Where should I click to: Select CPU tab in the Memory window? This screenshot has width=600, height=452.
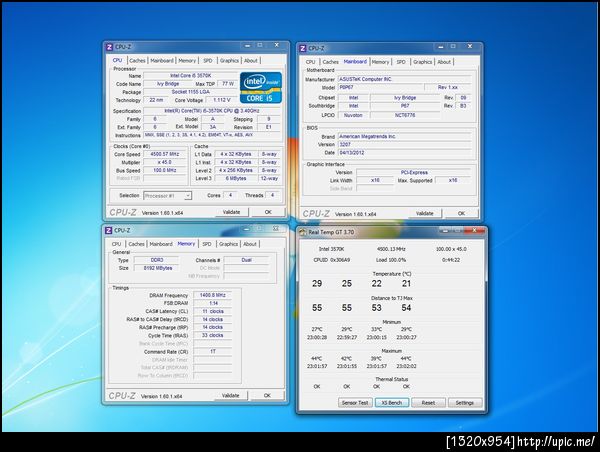(116, 244)
